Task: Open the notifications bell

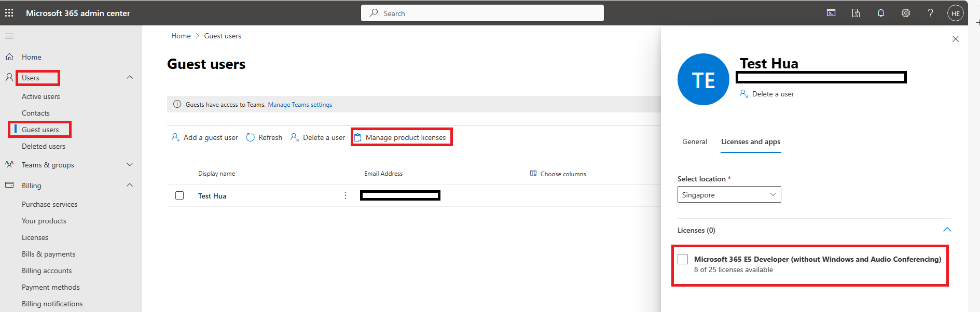Action: click(x=881, y=13)
